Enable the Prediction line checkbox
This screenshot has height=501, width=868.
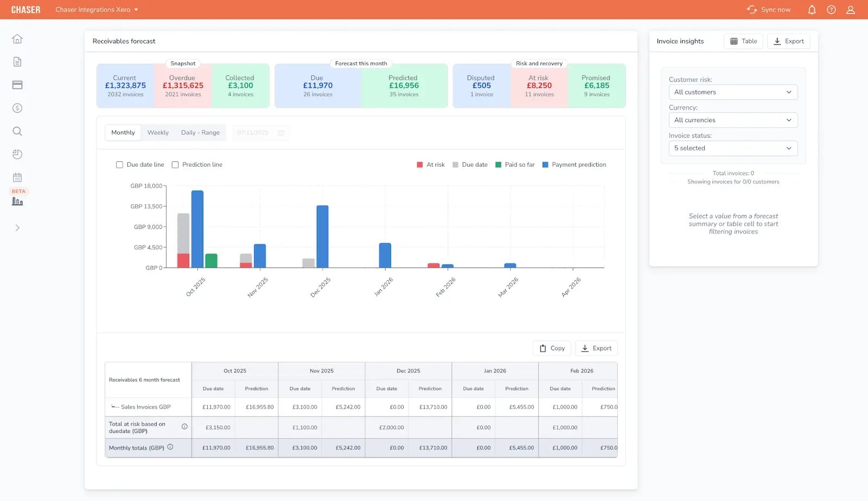point(175,164)
